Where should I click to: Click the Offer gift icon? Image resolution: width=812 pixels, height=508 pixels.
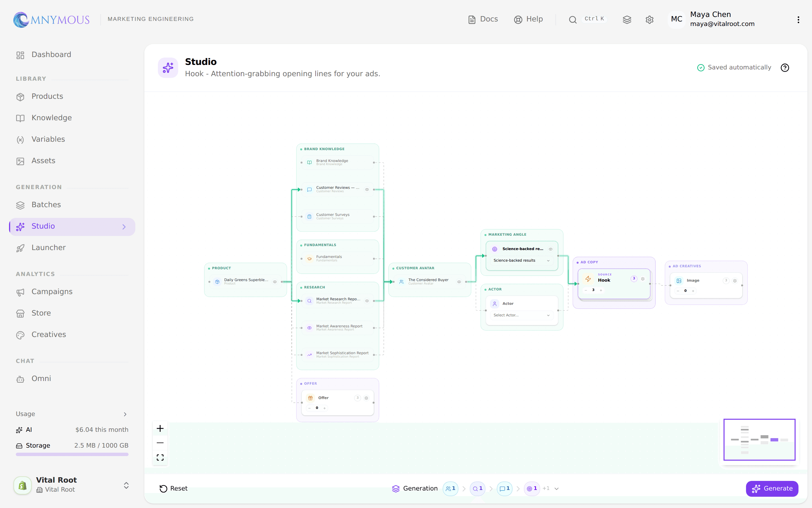[310, 398]
